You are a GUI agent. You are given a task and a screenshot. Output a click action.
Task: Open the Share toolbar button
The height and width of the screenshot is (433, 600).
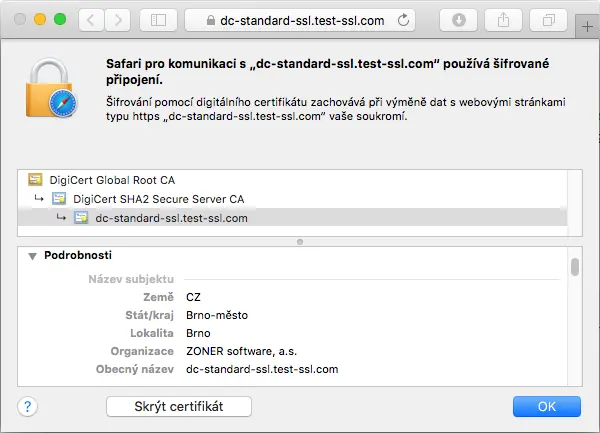(x=503, y=20)
